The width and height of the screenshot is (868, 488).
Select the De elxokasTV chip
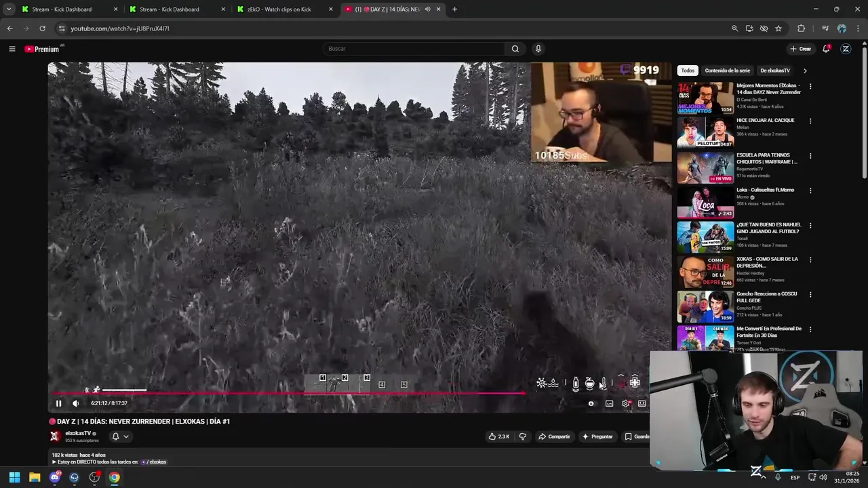pos(775,70)
